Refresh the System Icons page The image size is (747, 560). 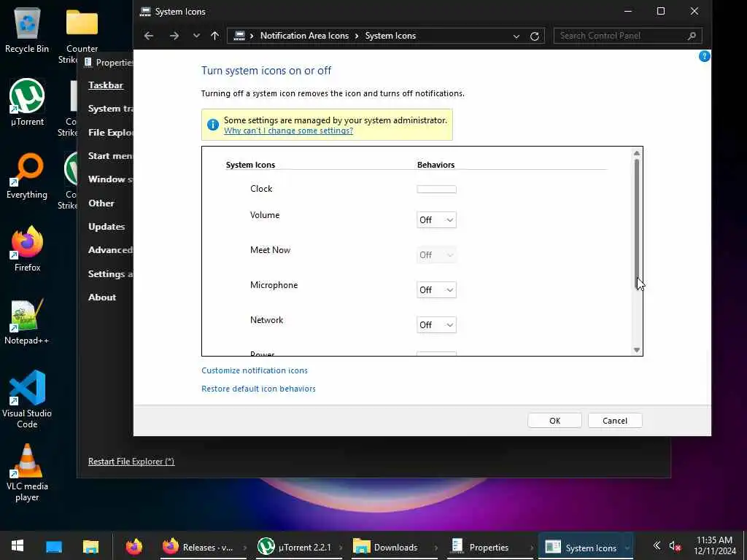[535, 36]
